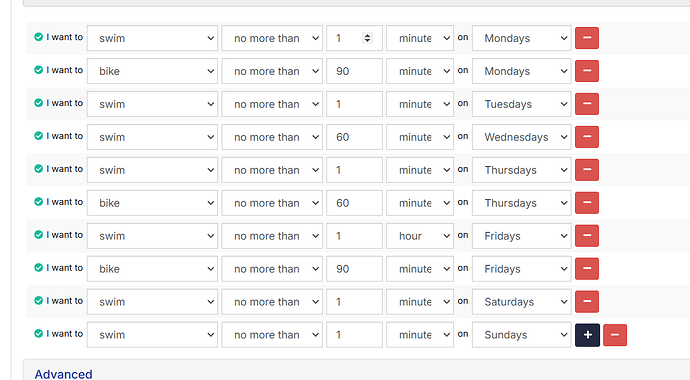The width and height of the screenshot is (690, 380).
Task: Open the activity dropdown for bike on Fridays
Action: [152, 269]
